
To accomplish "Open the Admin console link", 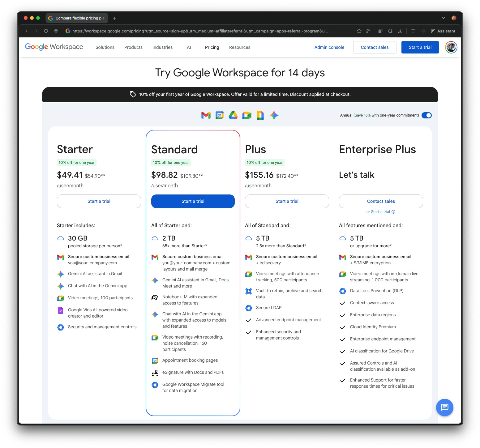I will tap(329, 47).
